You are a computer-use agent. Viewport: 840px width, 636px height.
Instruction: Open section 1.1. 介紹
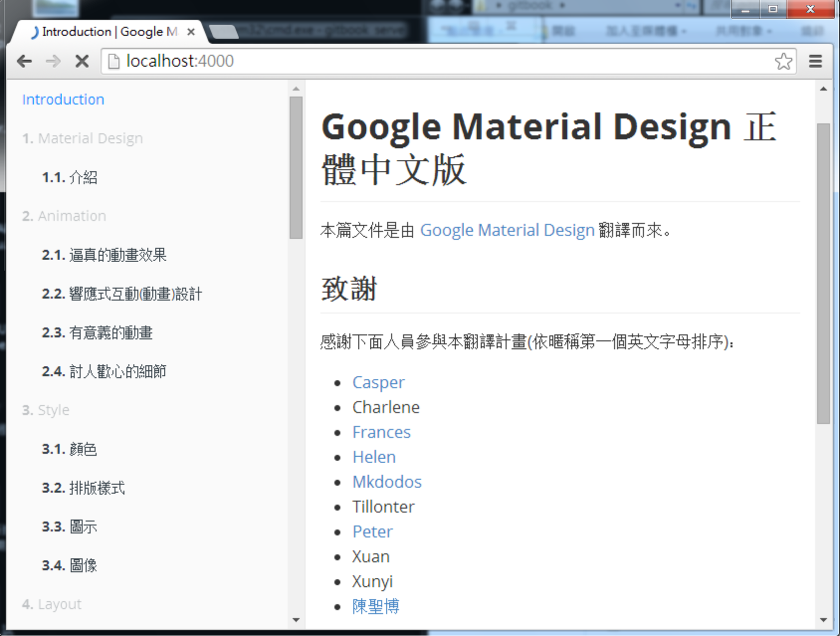[69, 177]
